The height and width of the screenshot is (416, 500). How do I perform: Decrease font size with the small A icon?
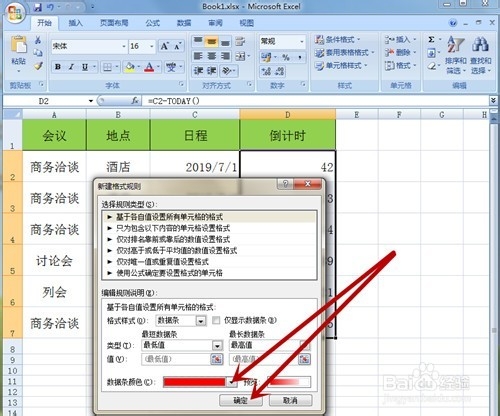tap(177, 46)
